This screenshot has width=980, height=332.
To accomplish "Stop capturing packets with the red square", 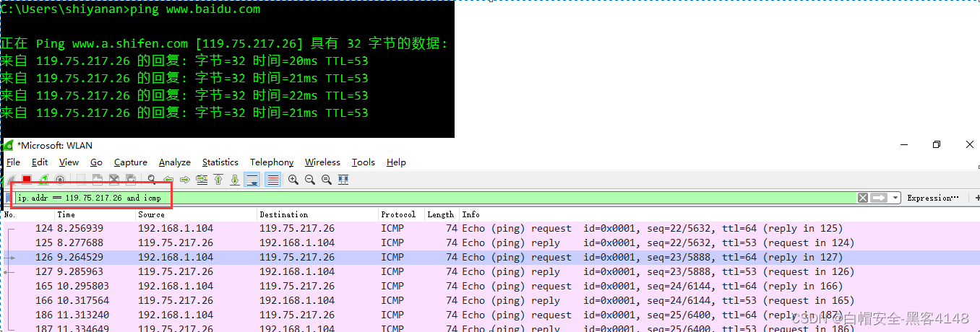I will [27, 180].
